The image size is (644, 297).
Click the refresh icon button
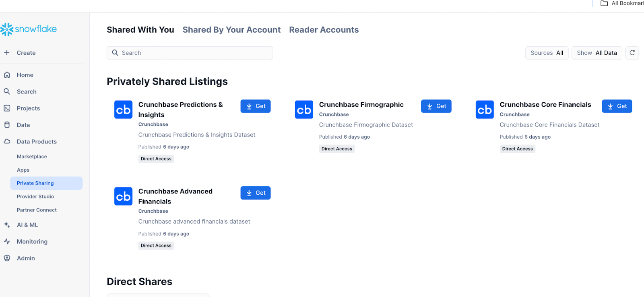[x=632, y=53]
